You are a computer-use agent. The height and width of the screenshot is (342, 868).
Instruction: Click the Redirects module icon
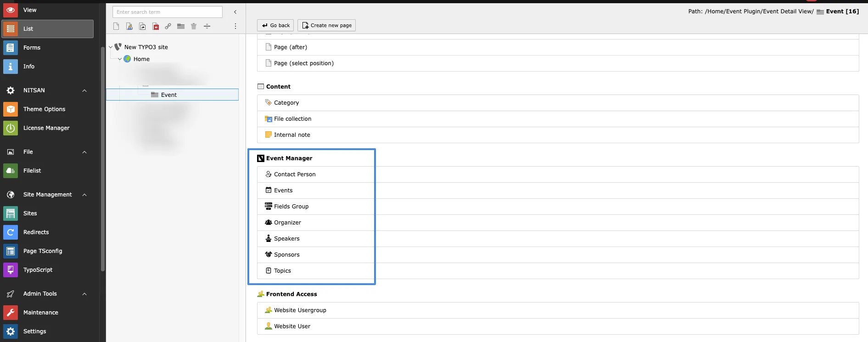[11, 232]
